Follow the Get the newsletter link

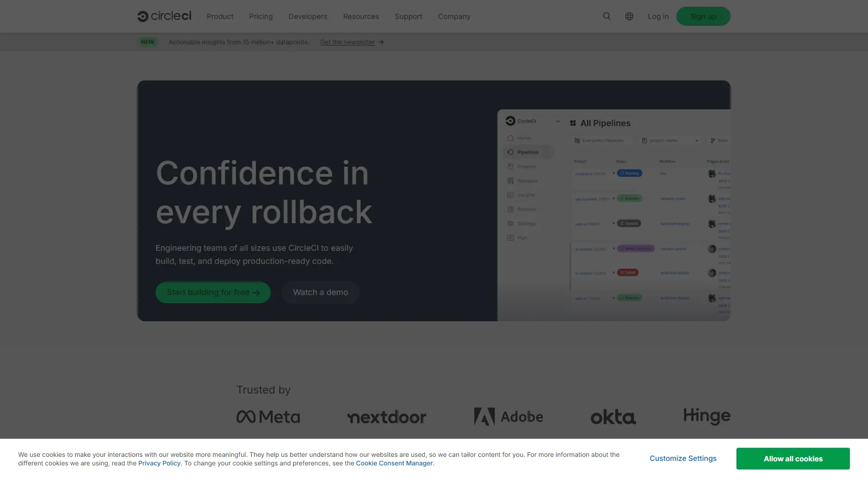click(347, 42)
